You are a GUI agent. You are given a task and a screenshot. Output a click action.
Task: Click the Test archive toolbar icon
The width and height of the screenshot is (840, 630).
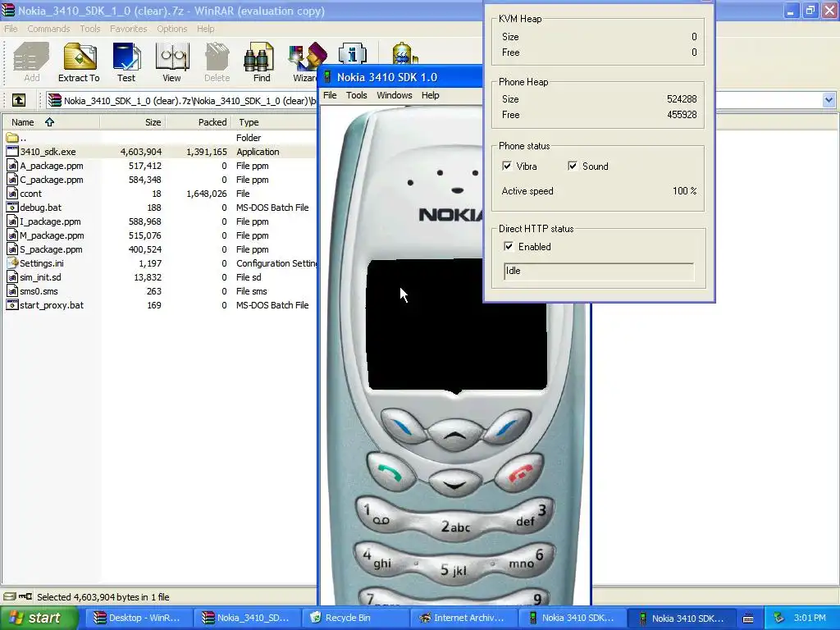[x=126, y=62]
